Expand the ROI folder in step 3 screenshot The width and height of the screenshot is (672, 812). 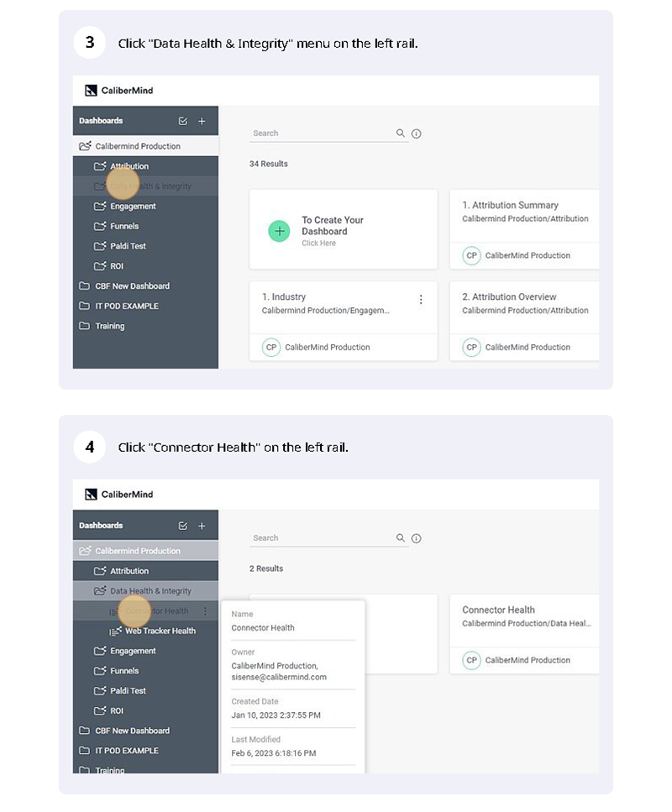[x=145, y=266]
